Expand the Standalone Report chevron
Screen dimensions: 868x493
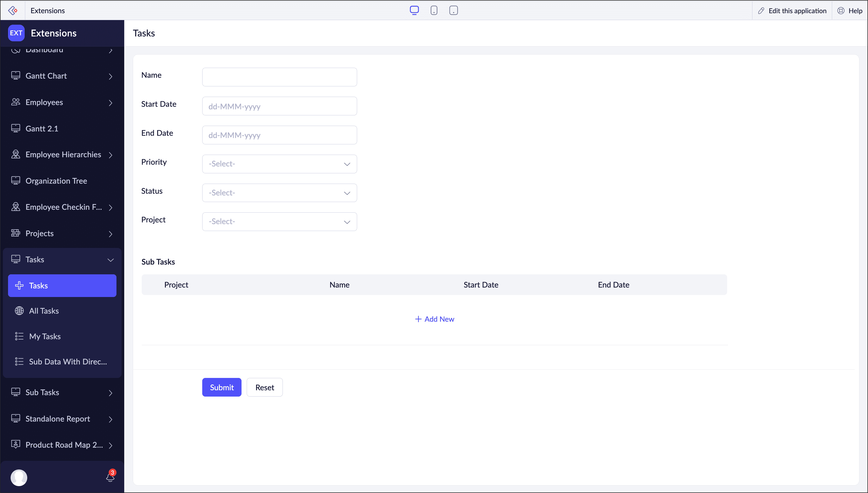click(x=111, y=420)
